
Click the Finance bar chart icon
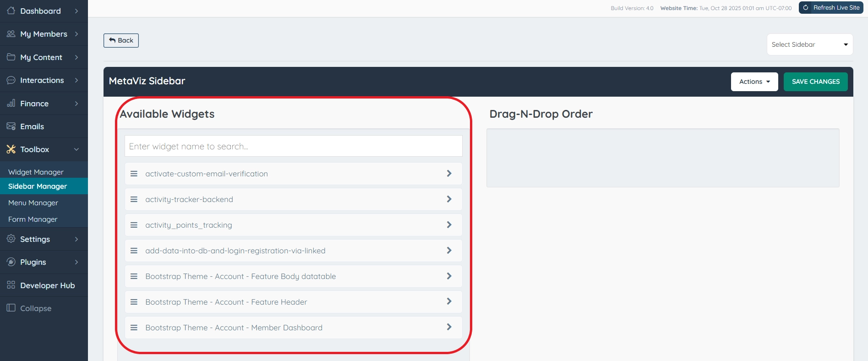pyautogui.click(x=11, y=103)
